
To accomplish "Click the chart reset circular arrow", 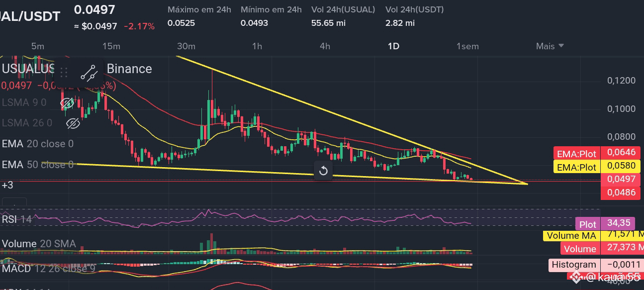I will pos(323,171).
